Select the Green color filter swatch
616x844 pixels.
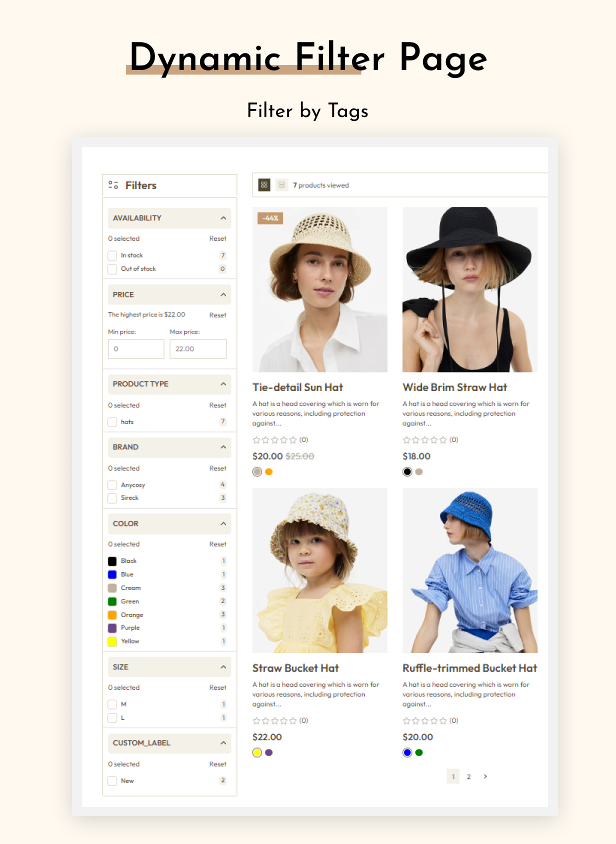click(112, 601)
